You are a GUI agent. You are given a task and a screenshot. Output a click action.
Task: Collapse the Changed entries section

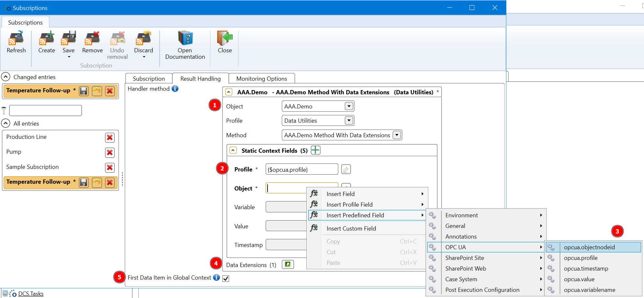pyautogui.click(x=5, y=77)
